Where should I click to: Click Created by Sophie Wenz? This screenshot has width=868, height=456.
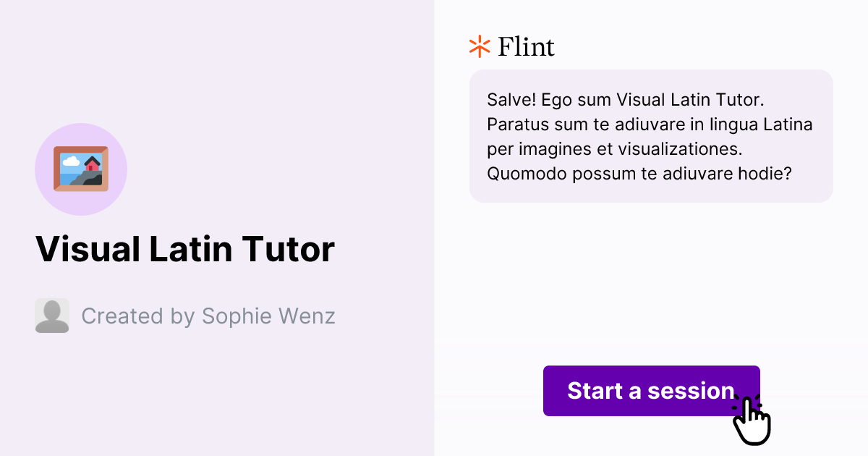208,316
